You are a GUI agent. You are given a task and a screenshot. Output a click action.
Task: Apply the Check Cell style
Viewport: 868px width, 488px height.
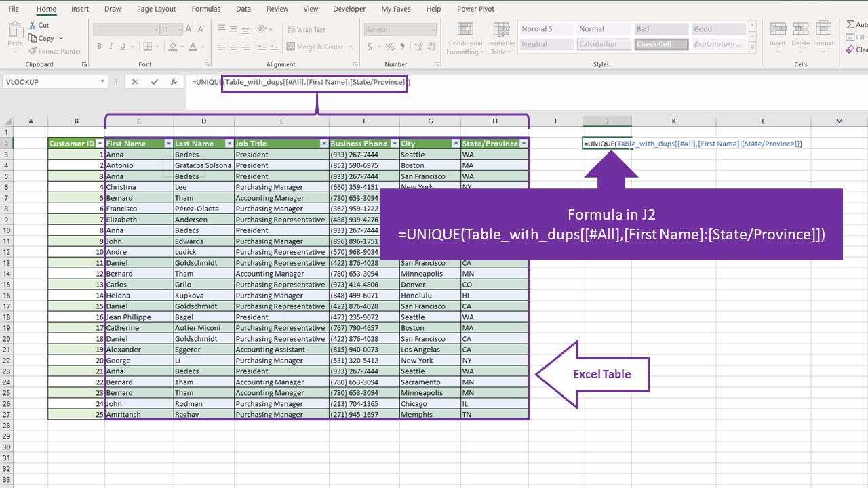pyautogui.click(x=662, y=44)
